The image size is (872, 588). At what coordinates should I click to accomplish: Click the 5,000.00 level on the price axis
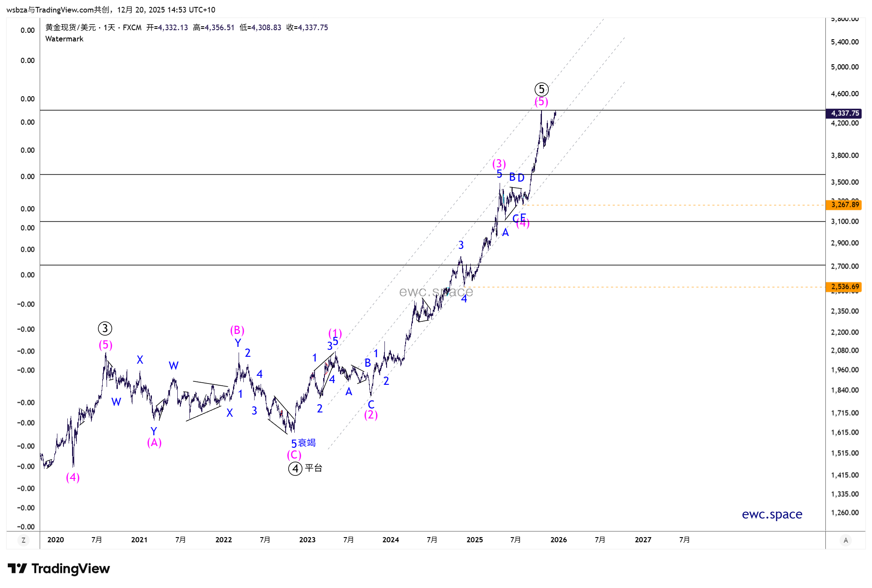(844, 67)
